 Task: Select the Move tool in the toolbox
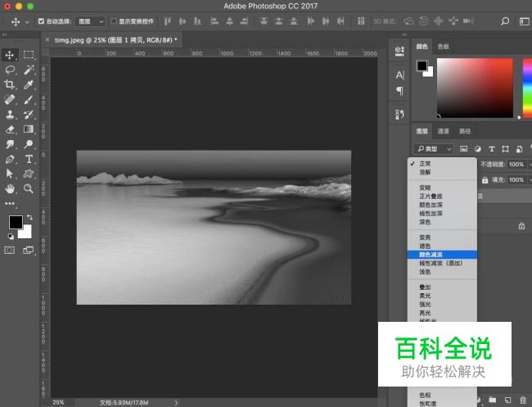pyautogui.click(x=11, y=55)
